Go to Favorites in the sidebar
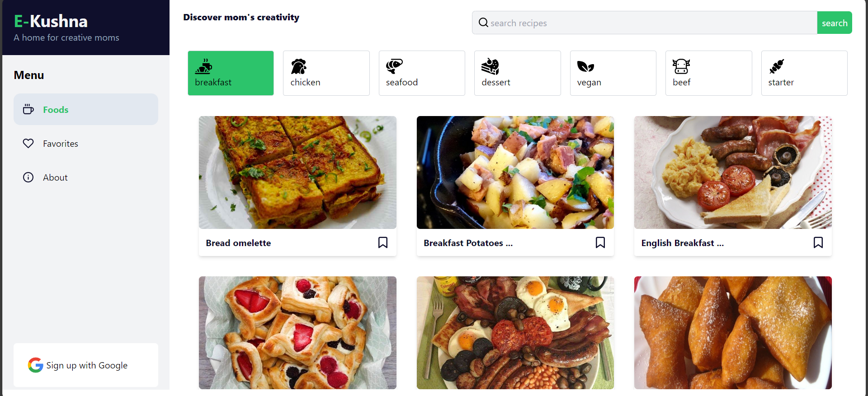 (x=86, y=144)
